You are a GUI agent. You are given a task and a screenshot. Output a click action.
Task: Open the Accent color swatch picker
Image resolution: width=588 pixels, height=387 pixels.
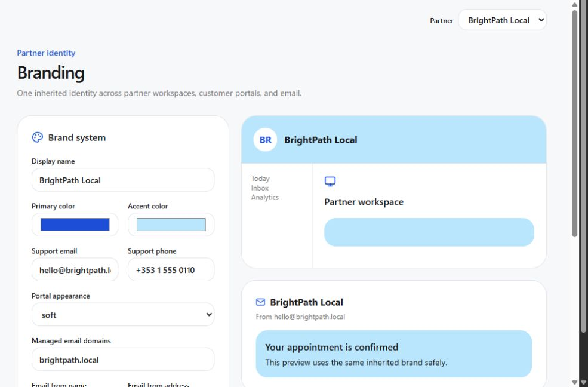pos(171,225)
